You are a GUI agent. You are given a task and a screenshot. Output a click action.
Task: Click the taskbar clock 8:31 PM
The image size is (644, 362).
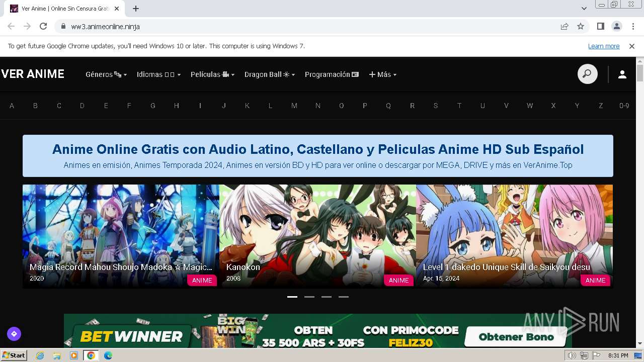tap(618, 355)
